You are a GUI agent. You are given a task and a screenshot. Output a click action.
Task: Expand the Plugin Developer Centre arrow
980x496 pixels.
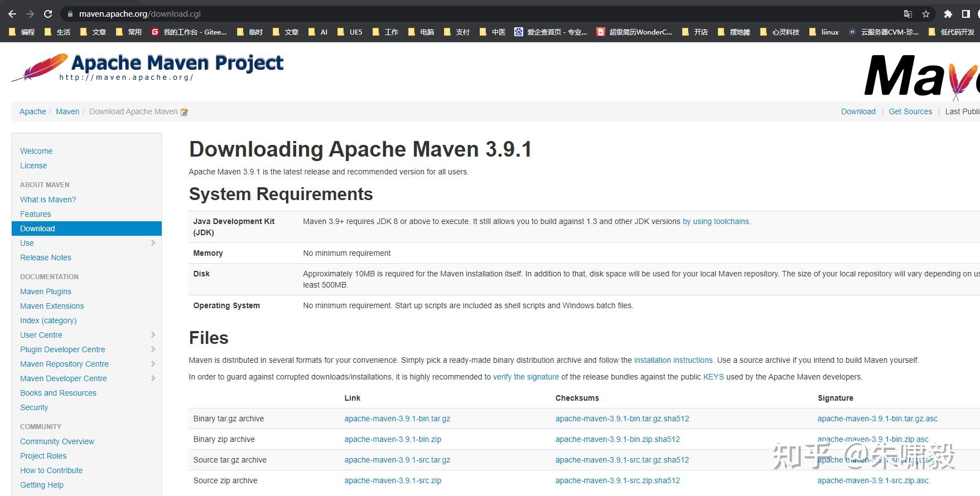point(153,349)
